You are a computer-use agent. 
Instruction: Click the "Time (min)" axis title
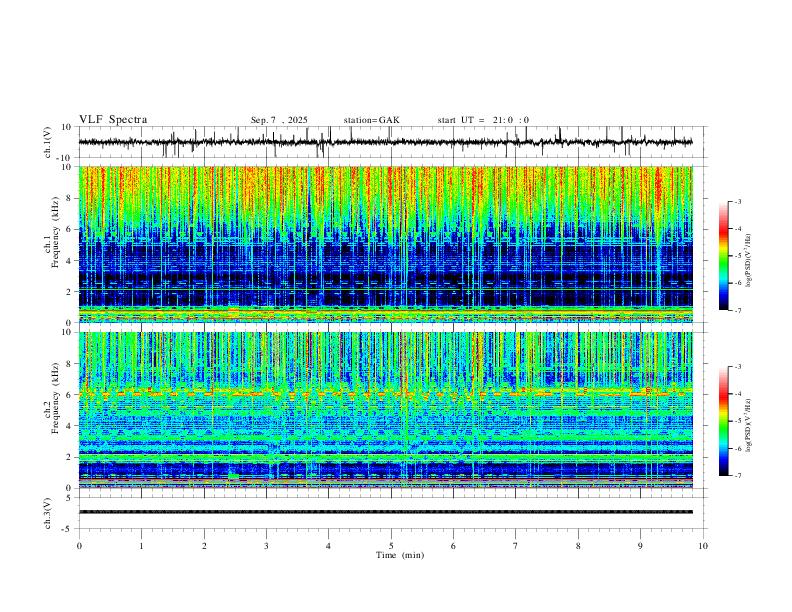click(400, 555)
